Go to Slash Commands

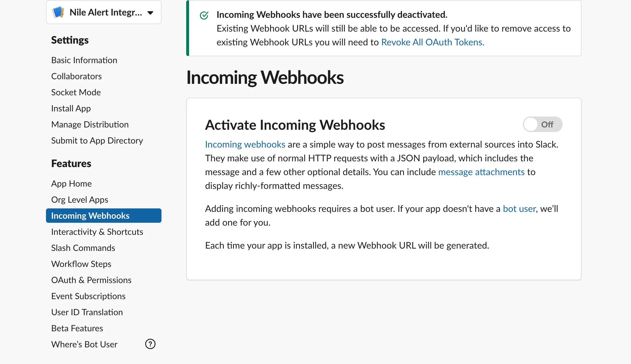[x=83, y=248]
